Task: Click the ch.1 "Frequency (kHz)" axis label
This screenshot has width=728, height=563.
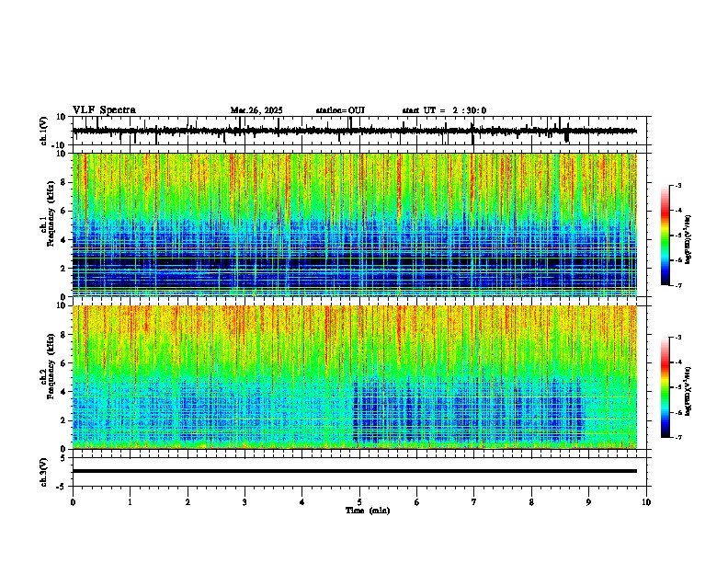Action: pyautogui.click(x=50, y=214)
